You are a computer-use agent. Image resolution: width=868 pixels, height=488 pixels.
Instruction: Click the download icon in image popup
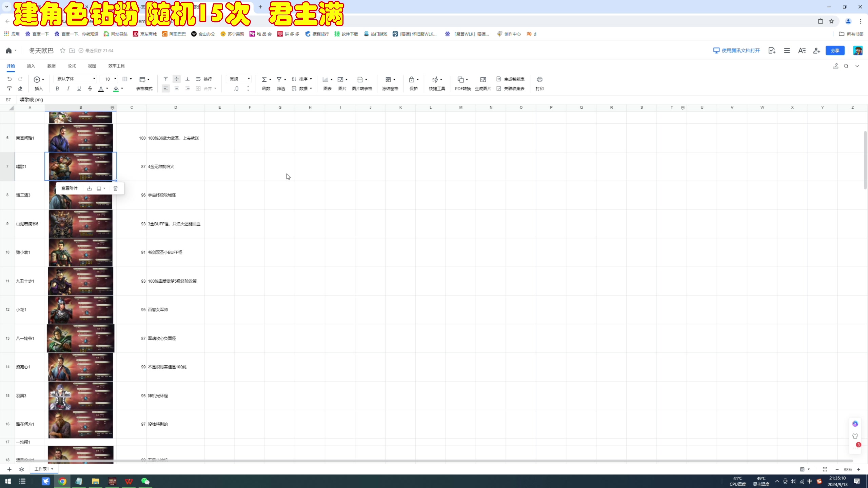(x=90, y=188)
